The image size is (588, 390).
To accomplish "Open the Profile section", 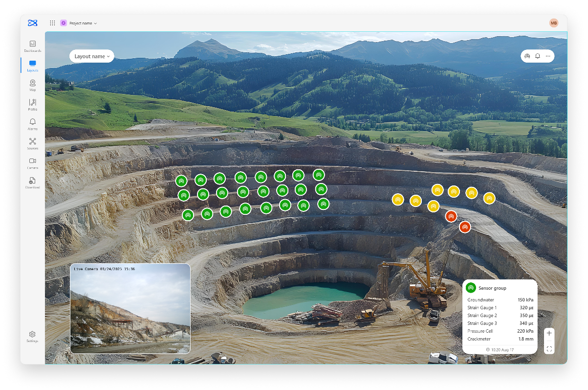I will click(x=32, y=105).
